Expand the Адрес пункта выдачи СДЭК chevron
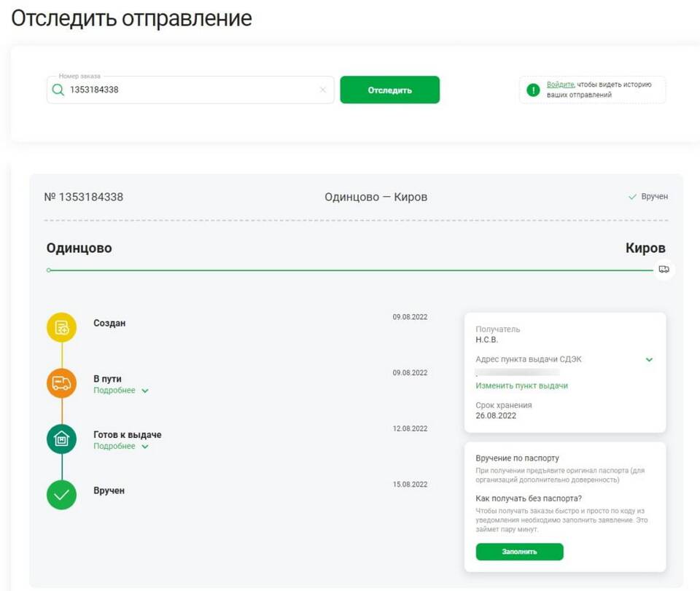Viewport: 700px width, 591px height. coord(649,359)
